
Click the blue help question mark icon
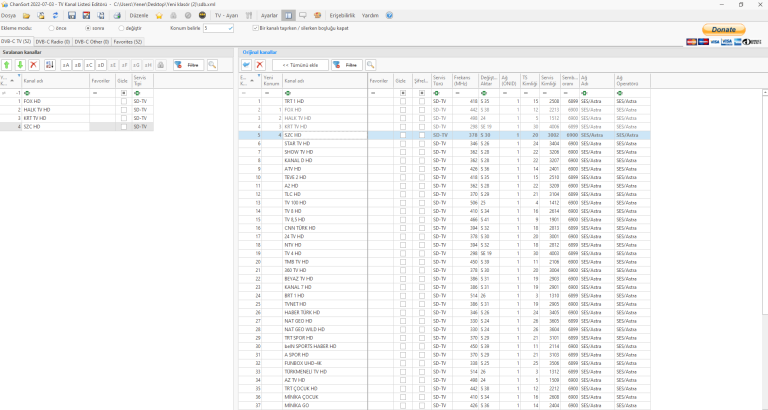pos(389,16)
